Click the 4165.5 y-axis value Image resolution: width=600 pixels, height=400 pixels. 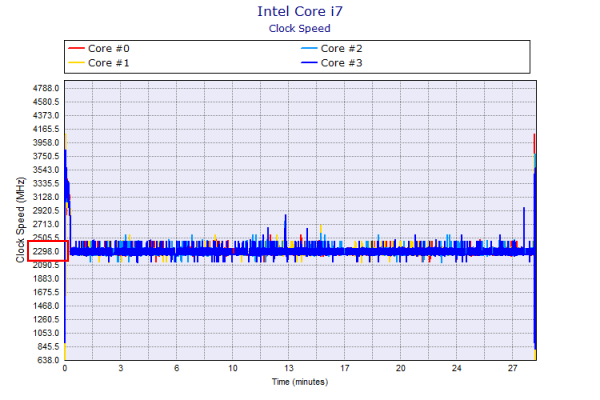tap(46, 129)
